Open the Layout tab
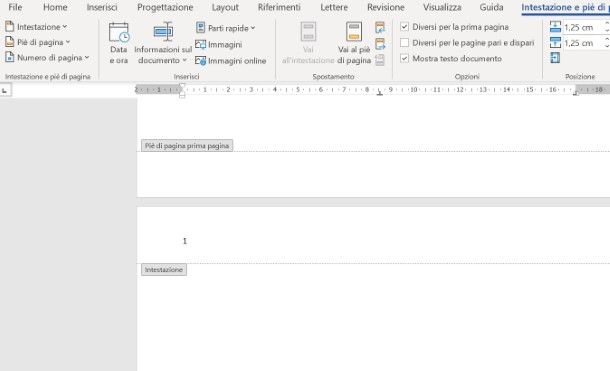The height and width of the screenshot is (371, 610). click(225, 7)
